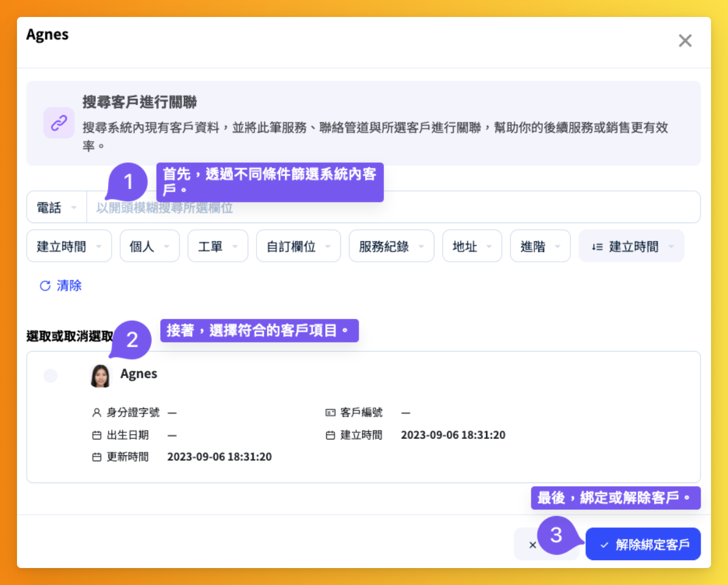This screenshot has height=585, width=728.
Task: Open the 服務紀錄 filter menu
Action: (x=391, y=246)
